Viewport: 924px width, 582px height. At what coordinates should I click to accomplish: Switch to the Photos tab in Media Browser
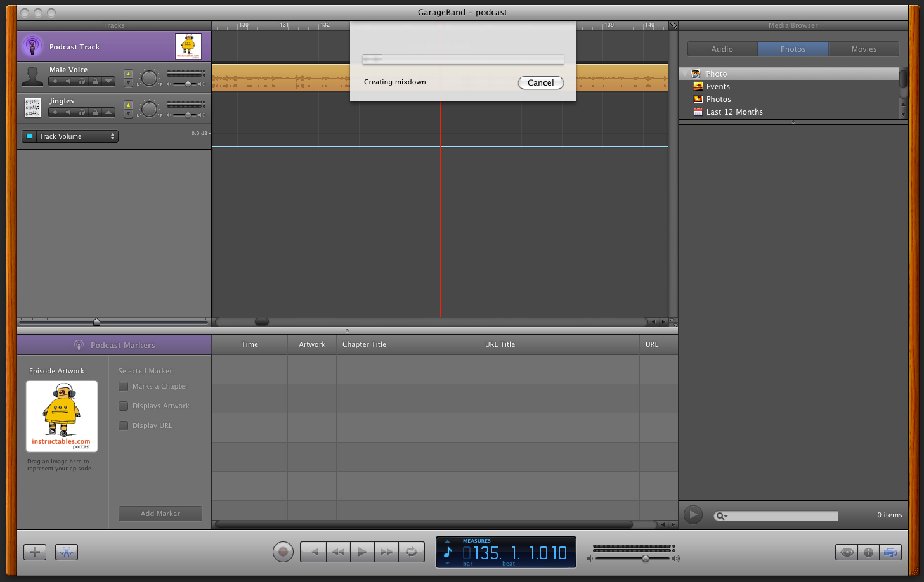pyautogui.click(x=793, y=49)
